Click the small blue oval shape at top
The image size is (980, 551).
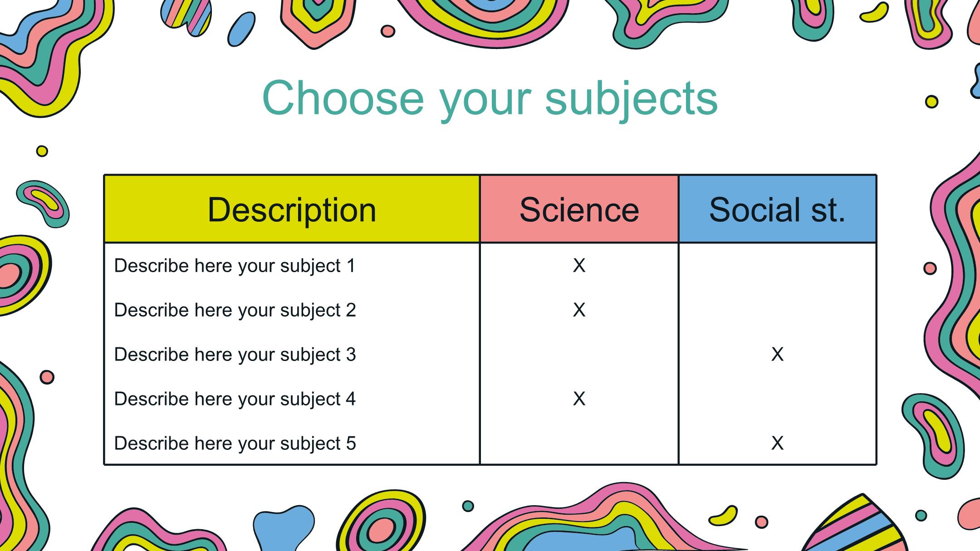[241, 29]
